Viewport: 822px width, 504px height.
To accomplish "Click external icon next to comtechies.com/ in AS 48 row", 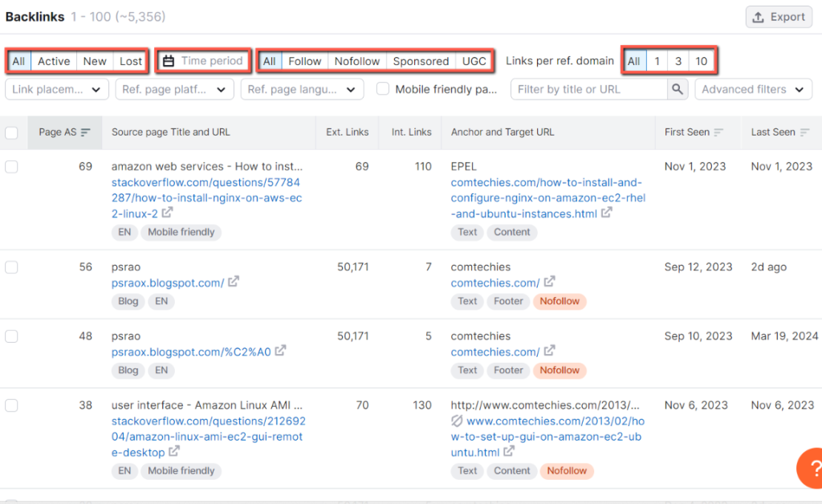I will 549,351.
